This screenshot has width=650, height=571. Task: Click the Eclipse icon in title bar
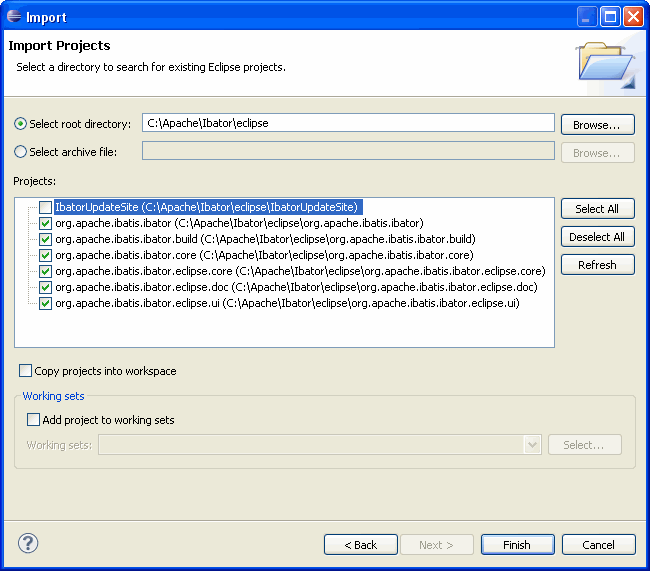coord(14,16)
